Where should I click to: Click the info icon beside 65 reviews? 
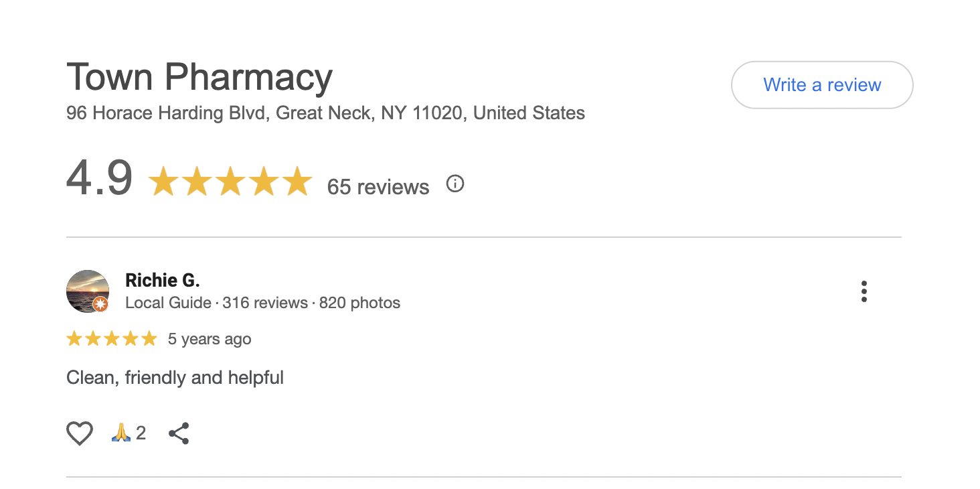[x=455, y=184]
